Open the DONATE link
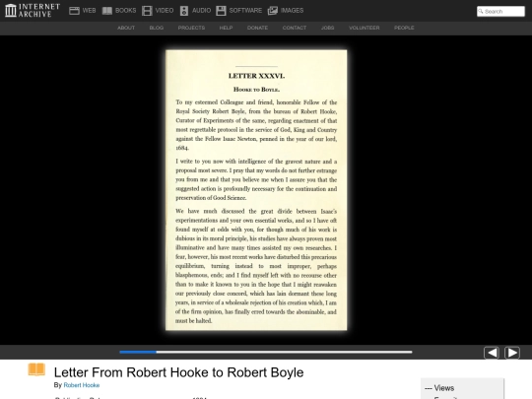Image resolution: width=532 pixels, height=399 pixels. tap(257, 28)
